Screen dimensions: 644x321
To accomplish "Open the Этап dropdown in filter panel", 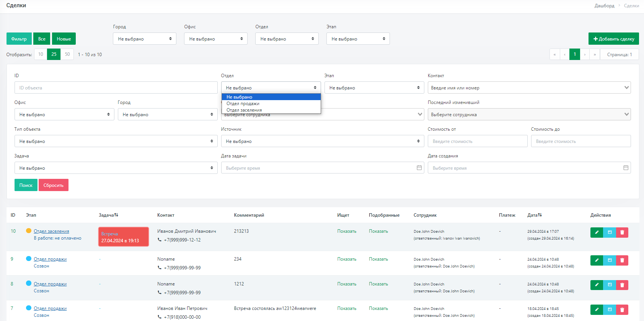I will [374, 88].
